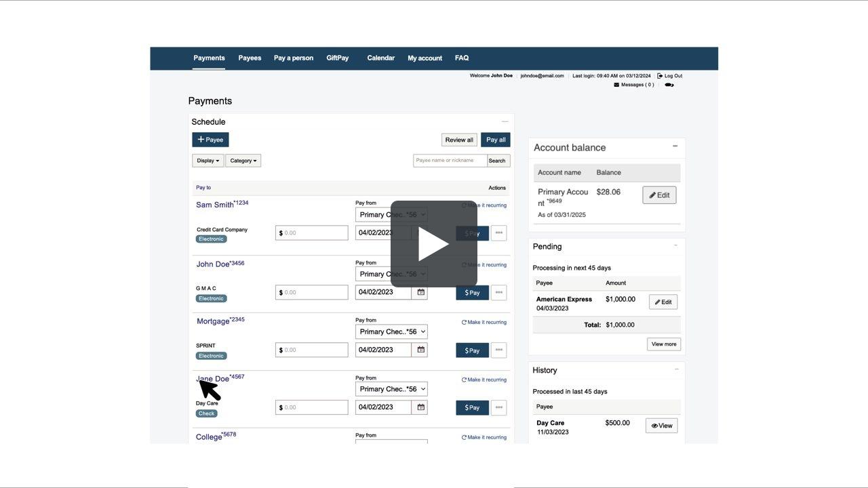
Task: Click inside the Day Care amount field
Action: pos(312,407)
